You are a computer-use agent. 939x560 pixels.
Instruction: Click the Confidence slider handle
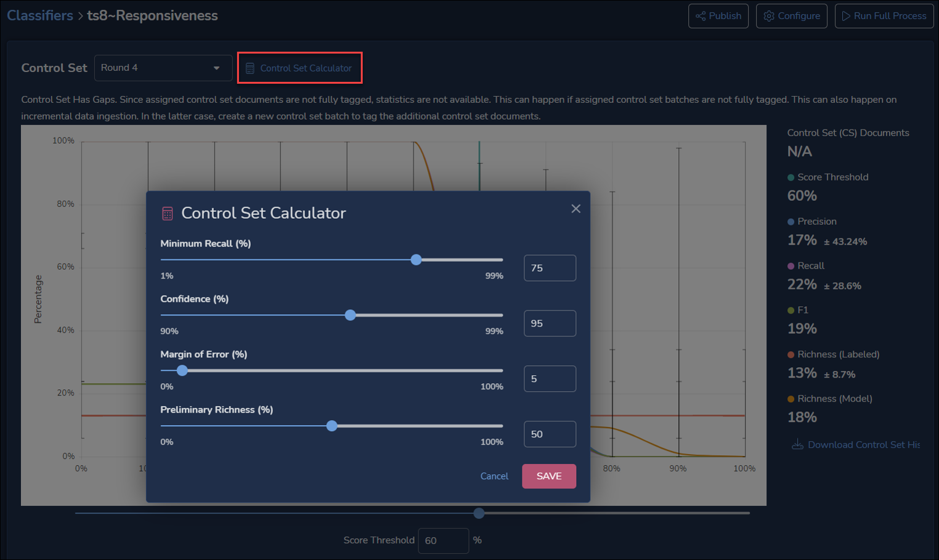pos(351,315)
